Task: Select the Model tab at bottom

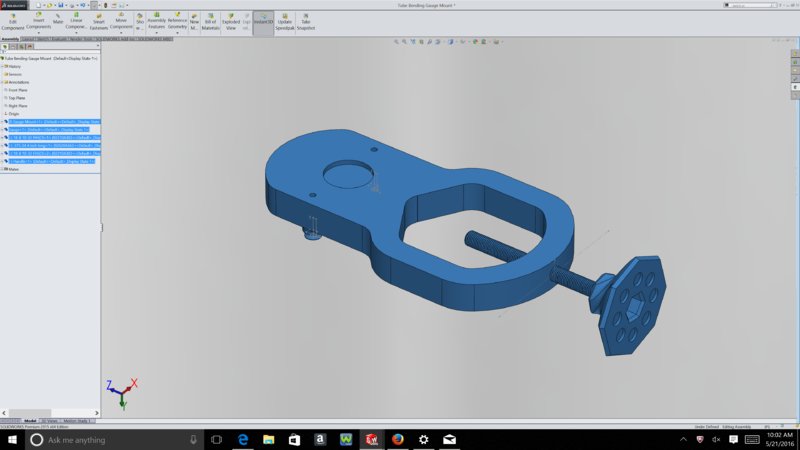Action: click(30, 421)
